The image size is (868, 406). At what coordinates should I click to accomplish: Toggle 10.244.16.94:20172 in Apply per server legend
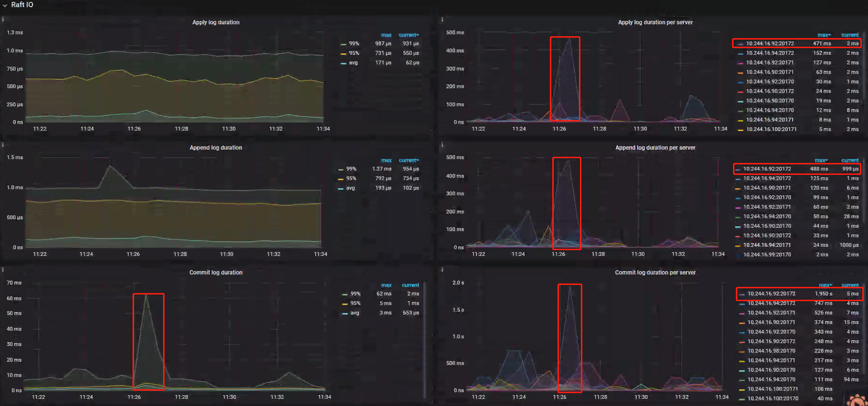pyautogui.click(x=770, y=53)
